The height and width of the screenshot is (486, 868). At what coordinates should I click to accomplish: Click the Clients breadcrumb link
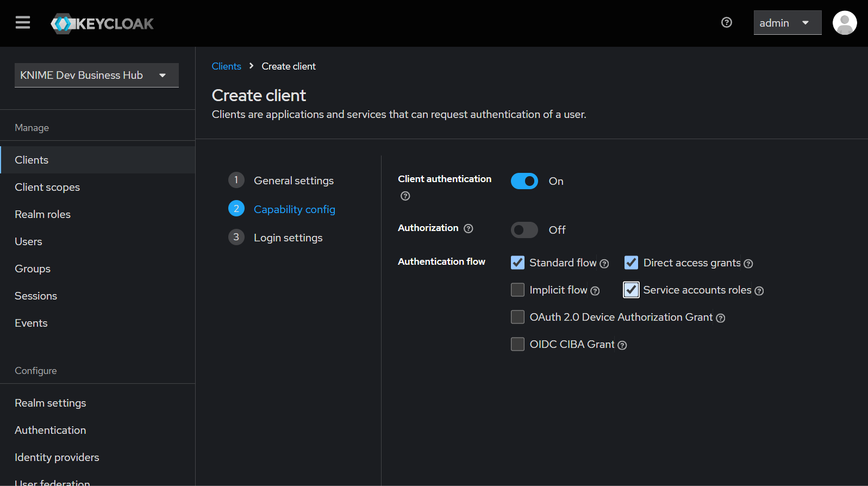226,66
